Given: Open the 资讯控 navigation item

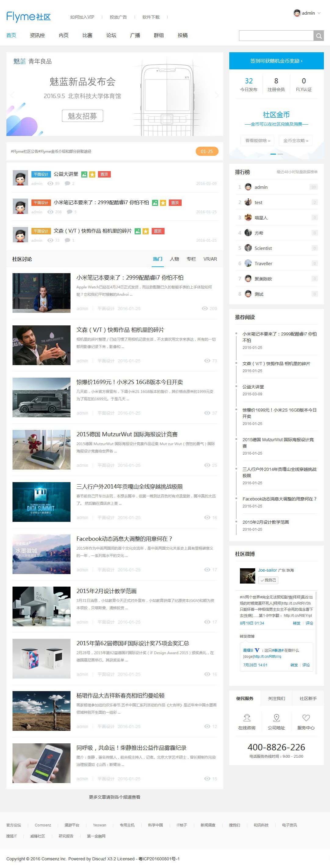Looking at the screenshot, I should coord(37,35).
